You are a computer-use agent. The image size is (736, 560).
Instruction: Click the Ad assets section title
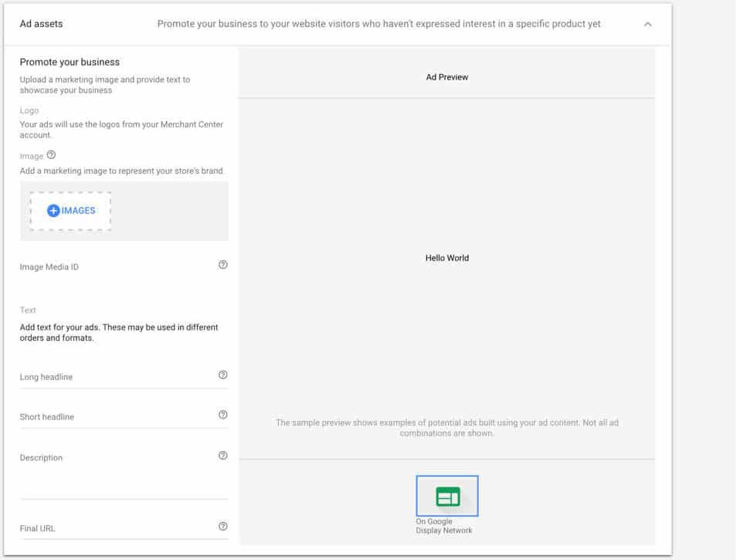point(41,24)
